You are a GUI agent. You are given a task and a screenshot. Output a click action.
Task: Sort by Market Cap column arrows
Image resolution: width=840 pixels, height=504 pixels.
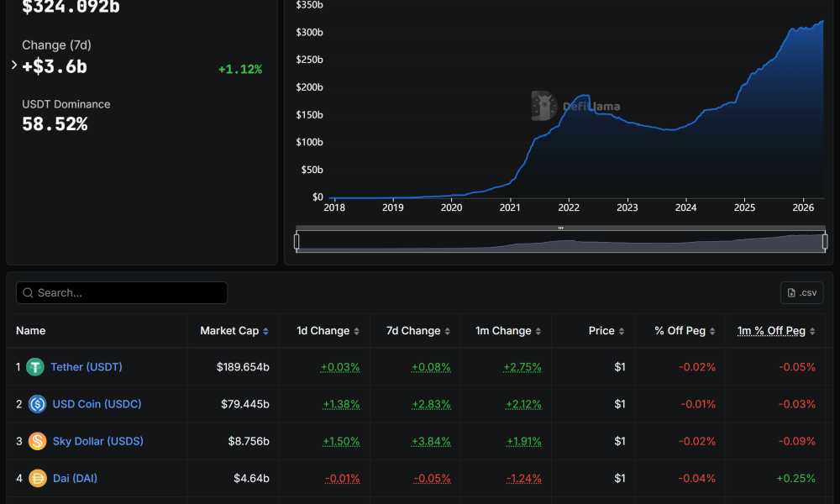tap(265, 332)
